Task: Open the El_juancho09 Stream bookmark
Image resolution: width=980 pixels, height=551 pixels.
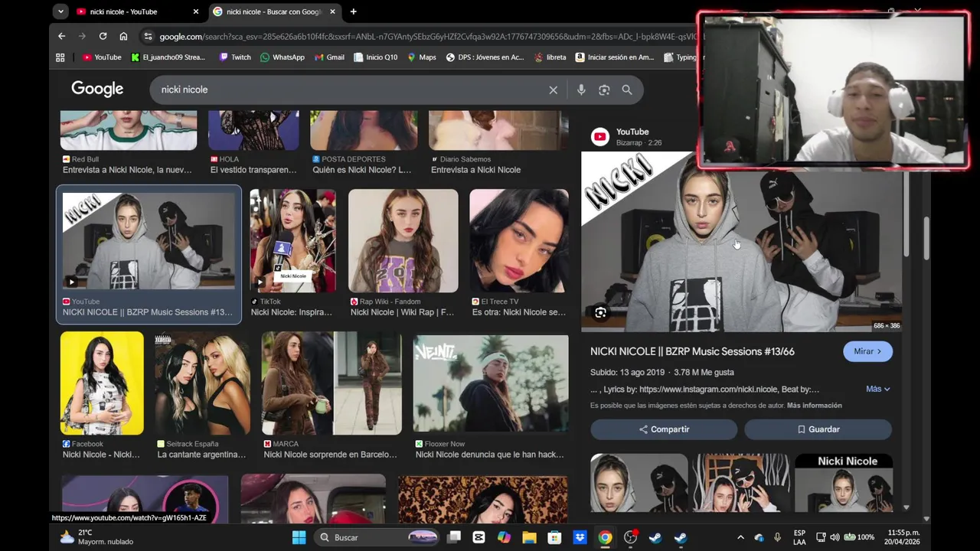Action: click(168, 57)
